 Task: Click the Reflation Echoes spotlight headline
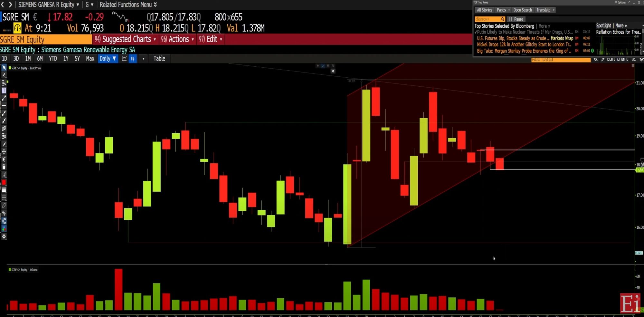tap(619, 32)
